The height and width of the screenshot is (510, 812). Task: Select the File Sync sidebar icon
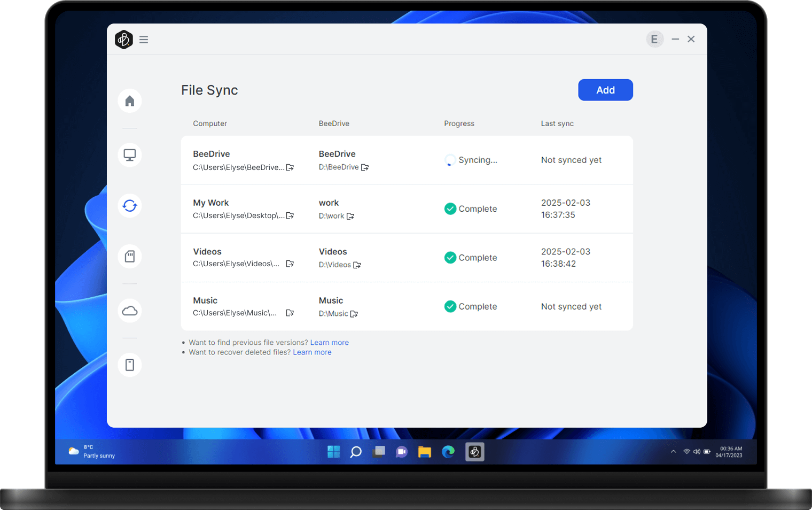[x=129, y=205]
